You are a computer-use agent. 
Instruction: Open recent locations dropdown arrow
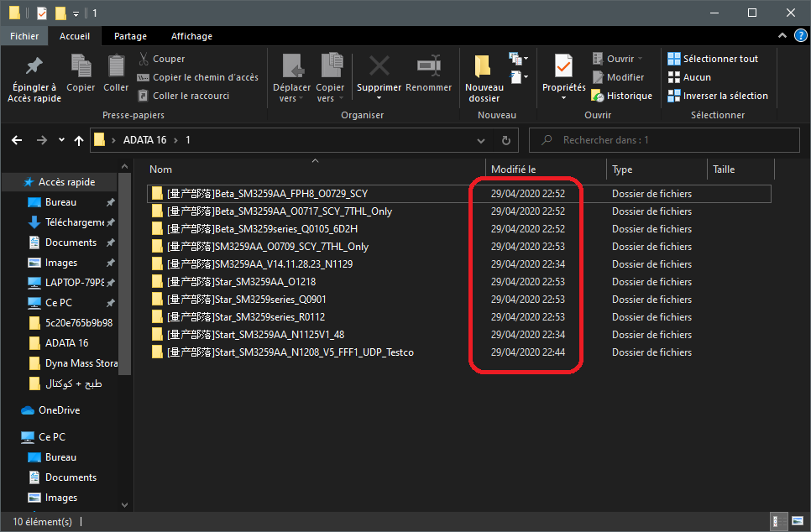coord(61,139)
